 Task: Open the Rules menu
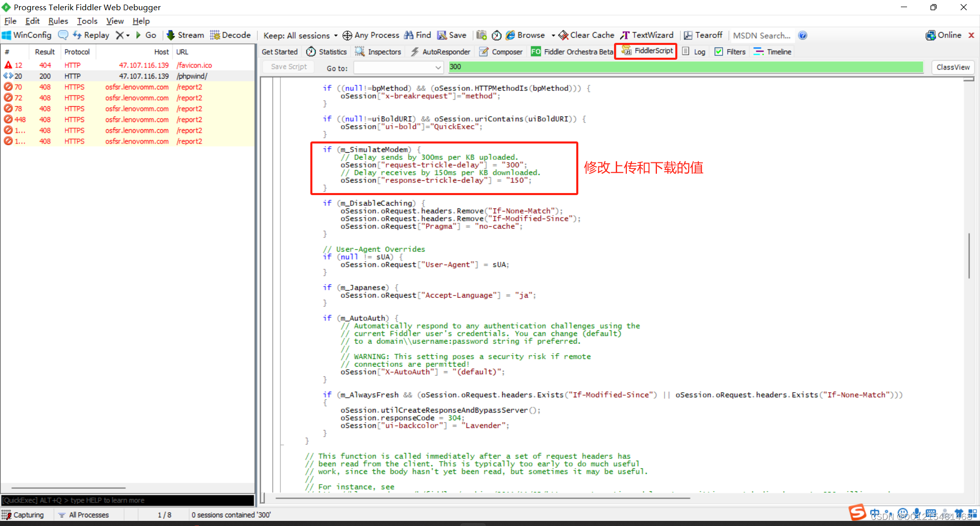pyautogui.click(x=58, y=21)
